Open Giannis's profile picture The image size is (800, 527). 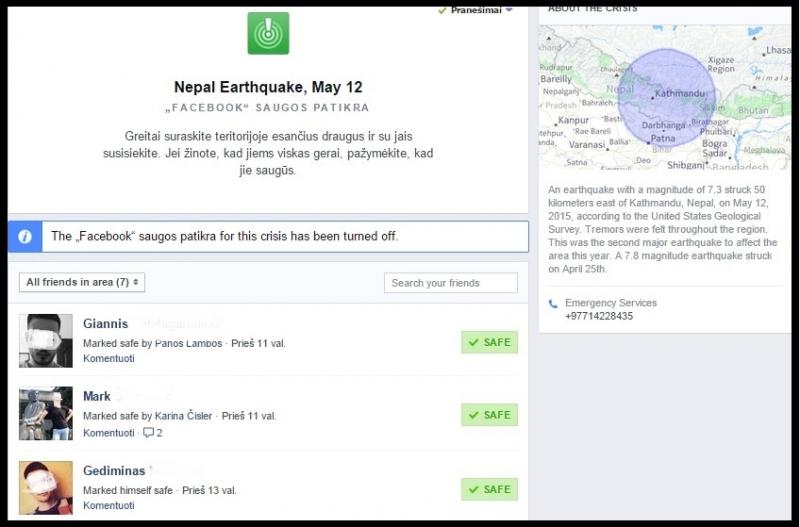pos(46,341)
